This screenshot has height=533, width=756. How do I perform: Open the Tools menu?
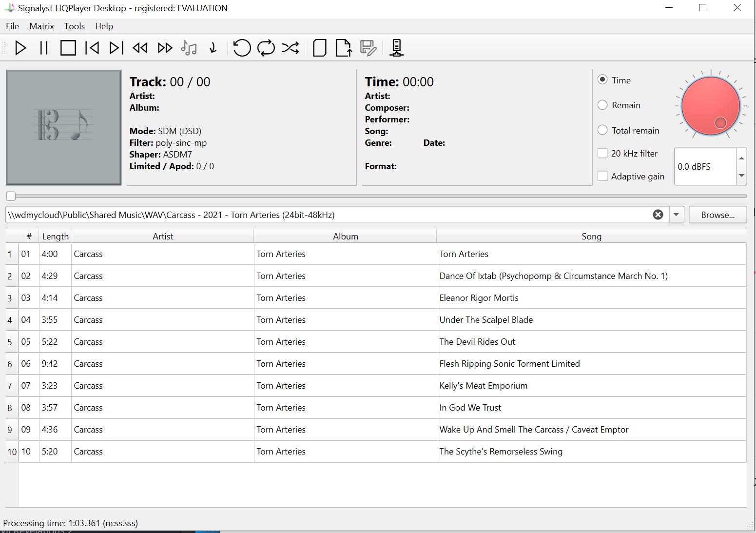(x=74, y=26)
